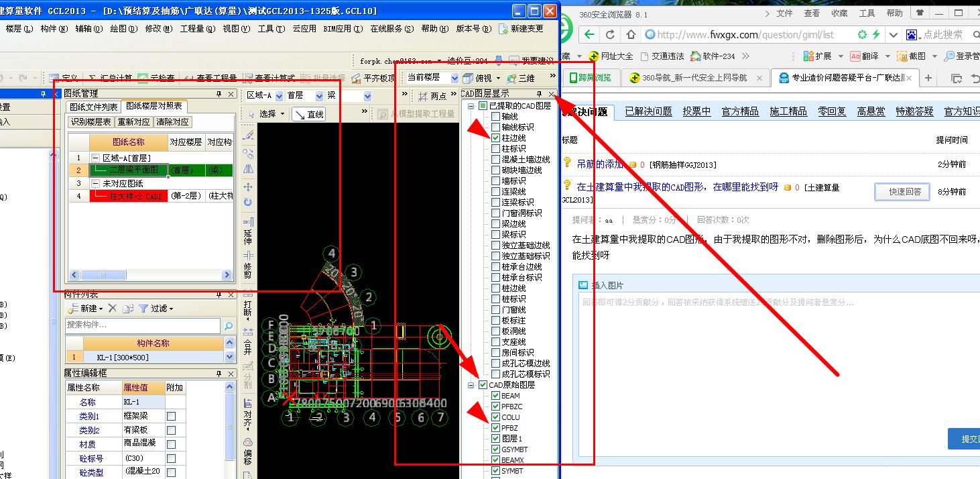Click the browser back arrow
Screen dimensions: 980x479
point(589,34)
